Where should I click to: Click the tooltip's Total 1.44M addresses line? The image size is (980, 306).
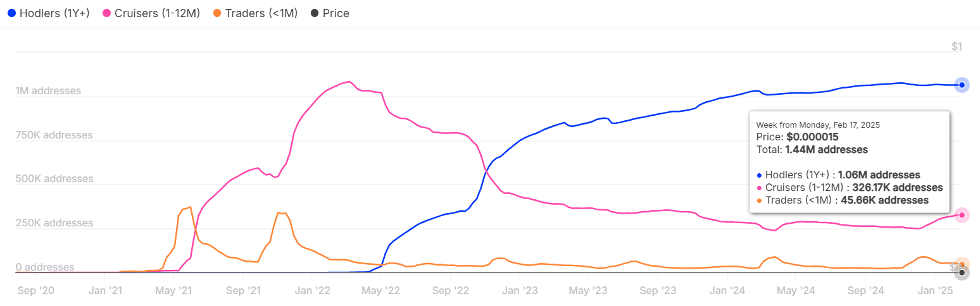pos(812,150)
